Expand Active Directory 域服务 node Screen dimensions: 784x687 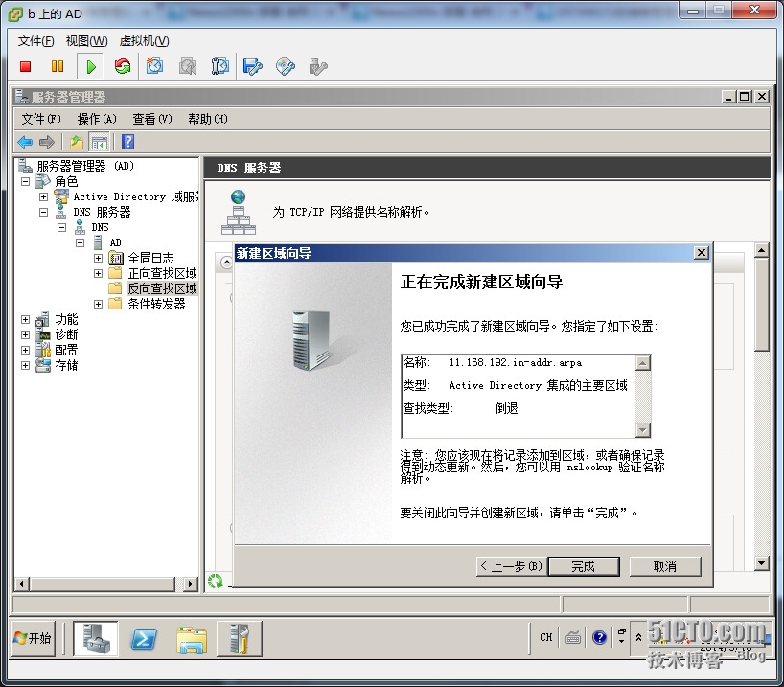coord(43,197)
